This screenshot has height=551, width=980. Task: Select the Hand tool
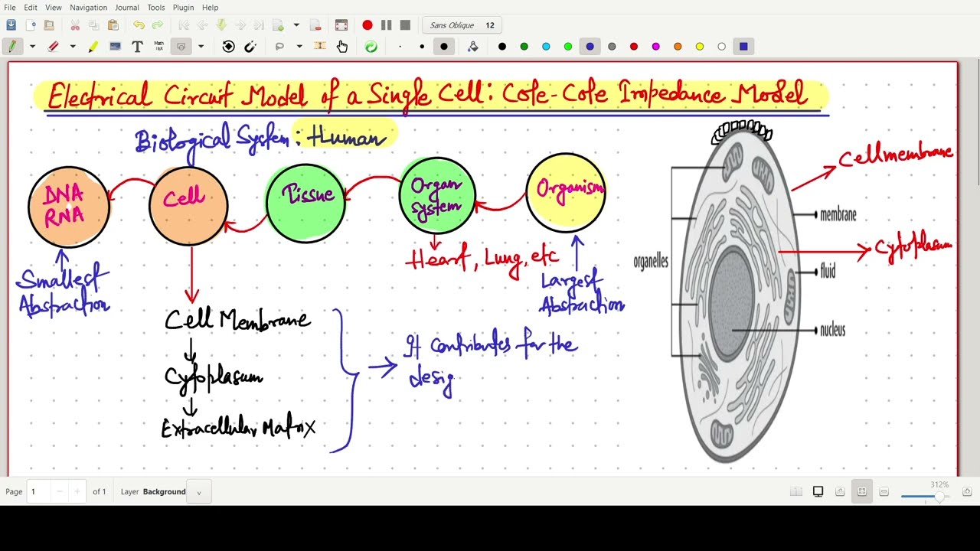(341, 47)
